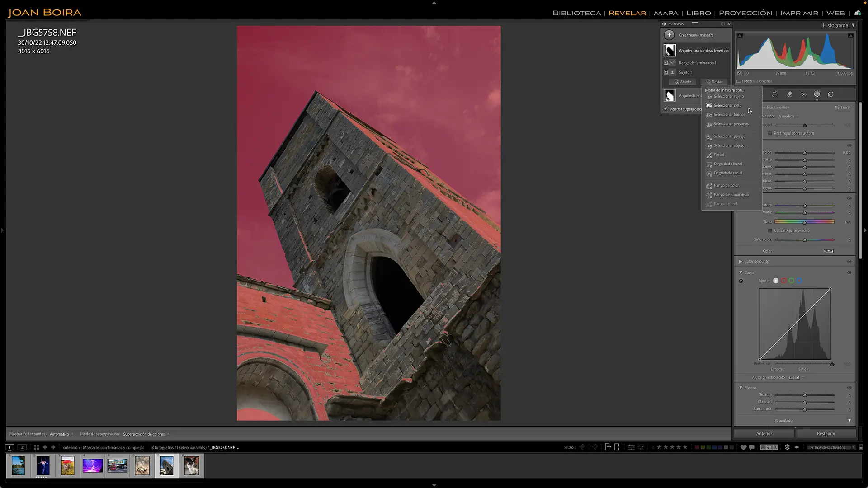Enable Fotografía original checkbox
868x488 pixels.
click(739, 81)
